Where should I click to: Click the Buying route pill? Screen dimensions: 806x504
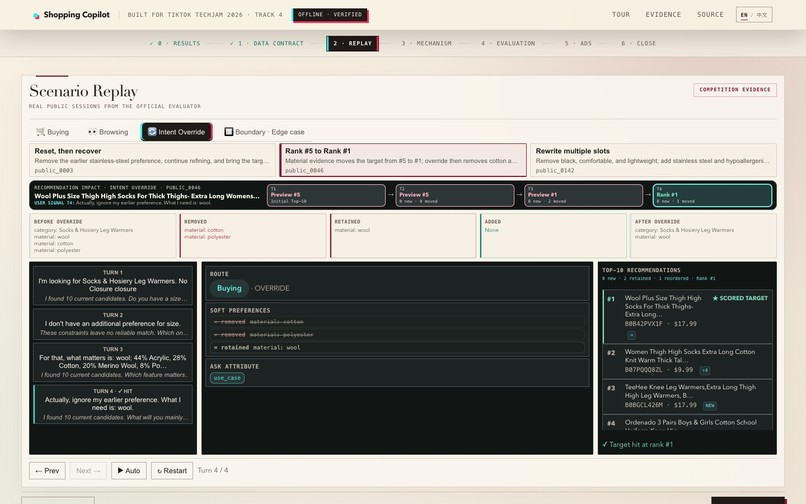(x=229, y=289)
